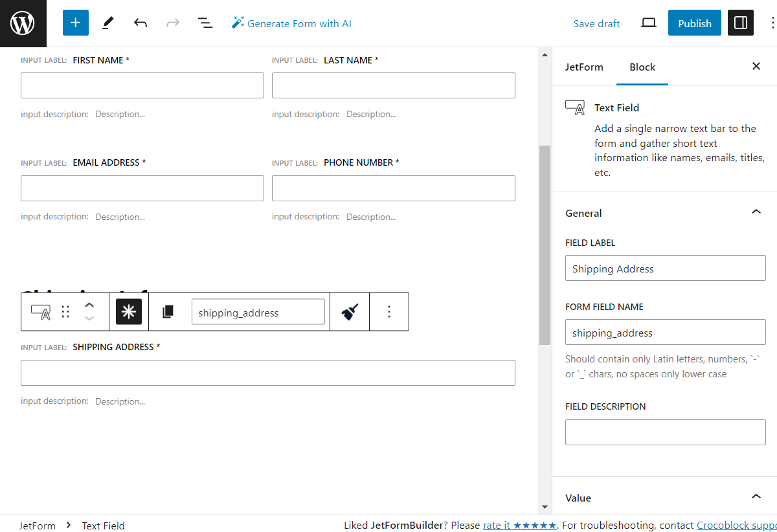
Task: Click the block drag handle dots
Action: (x=65, y=312)
